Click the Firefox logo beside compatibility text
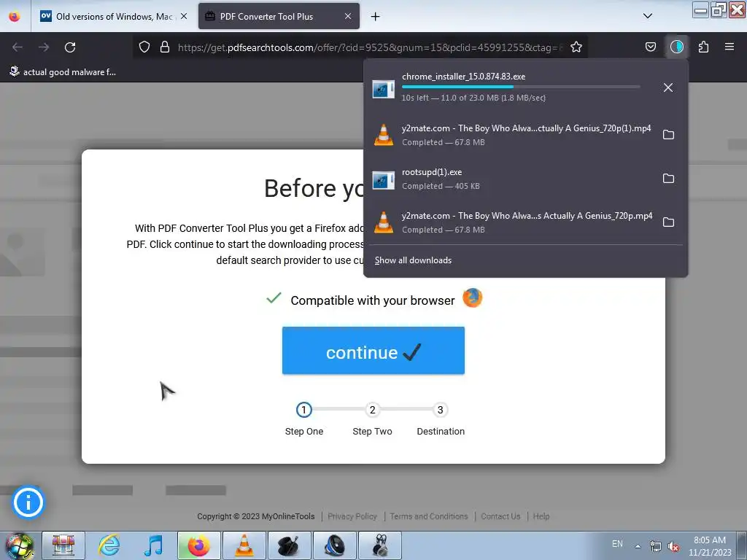 click(x=473, y=298)
